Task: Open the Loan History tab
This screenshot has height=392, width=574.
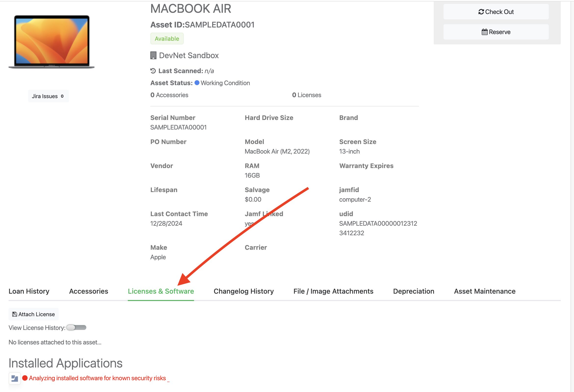Action: (x=29, y=291)
